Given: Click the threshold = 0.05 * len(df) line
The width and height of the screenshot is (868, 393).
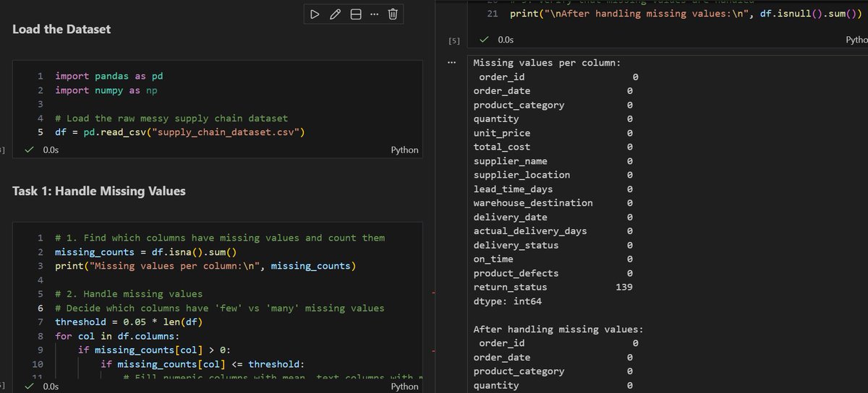Looking at the screenshot, I should pyautogui.click(x=129, y=322).
